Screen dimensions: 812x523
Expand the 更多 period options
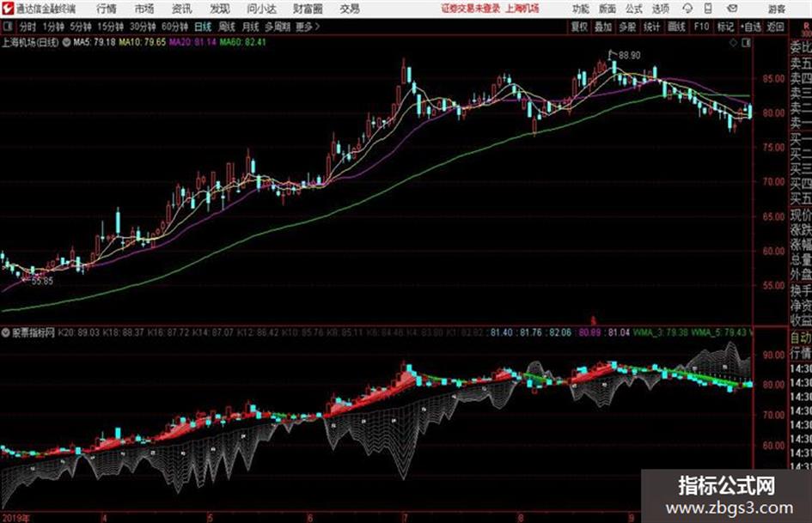click(x=308, y=27)
